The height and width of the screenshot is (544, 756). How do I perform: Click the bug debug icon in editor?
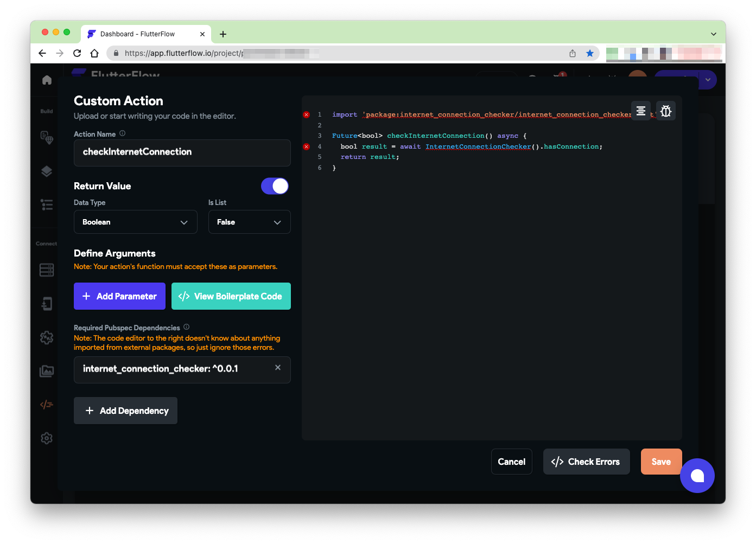tap(666, 111)
